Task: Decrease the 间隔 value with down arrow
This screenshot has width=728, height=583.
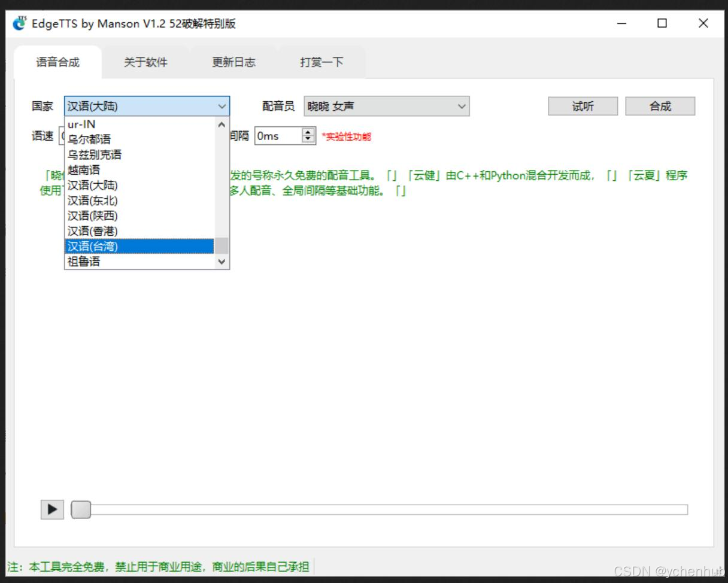Action: click(x=308, y=139)
